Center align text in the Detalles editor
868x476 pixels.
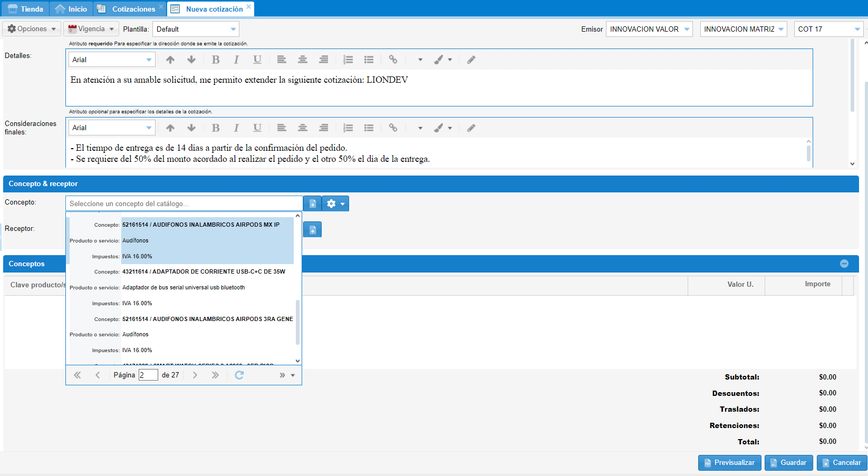coord(303,60)
